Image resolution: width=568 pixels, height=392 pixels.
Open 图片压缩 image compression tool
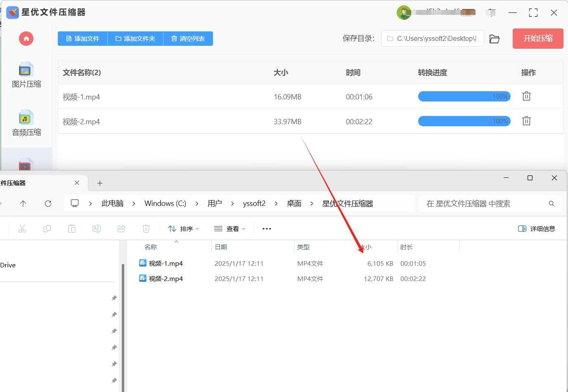click(x=26, y=75)
